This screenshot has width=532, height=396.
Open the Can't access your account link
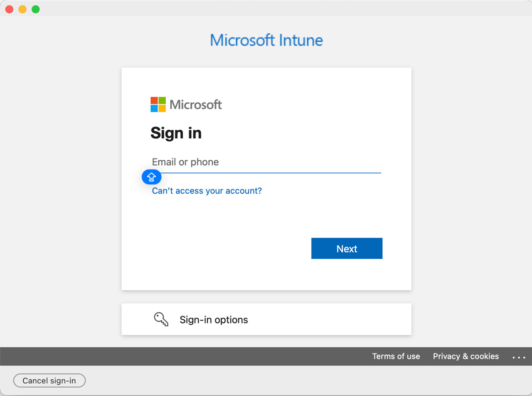click(x=207, y=191)
